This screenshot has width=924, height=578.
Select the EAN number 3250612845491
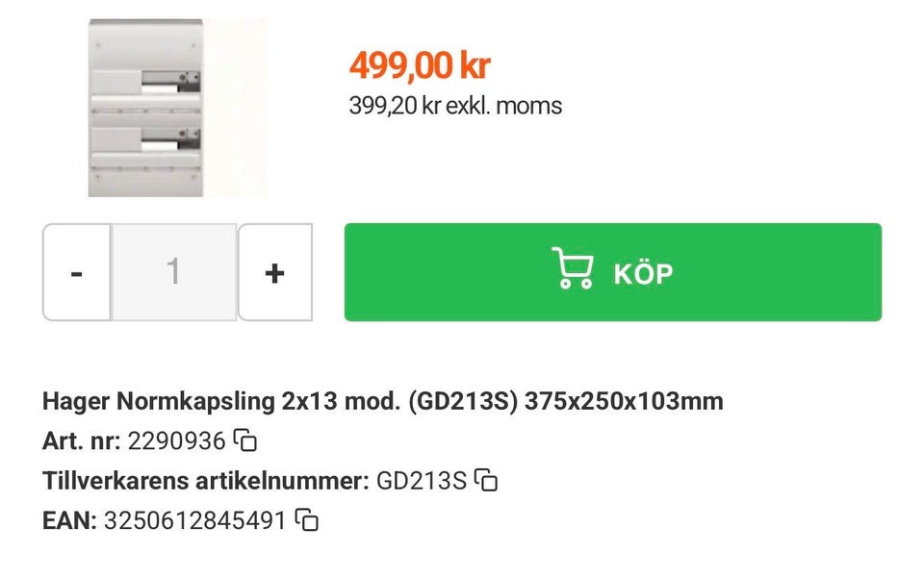[194, 520]
